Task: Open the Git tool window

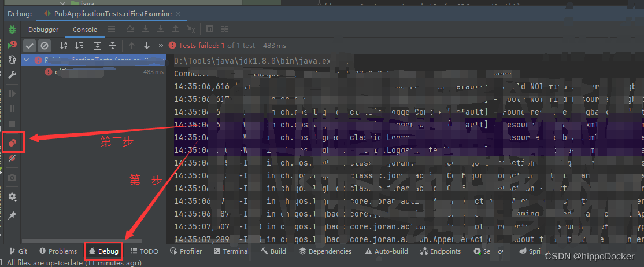Action: (18, 251)
